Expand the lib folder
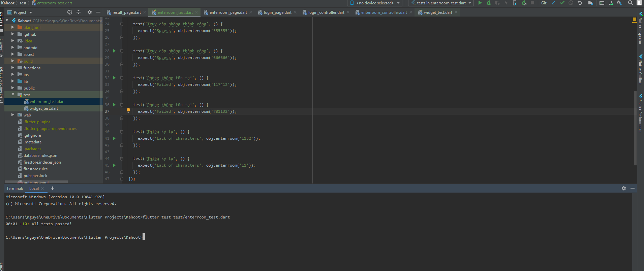Image resolution: width=644 pixels, height=271 pixels. pos(13,81)
